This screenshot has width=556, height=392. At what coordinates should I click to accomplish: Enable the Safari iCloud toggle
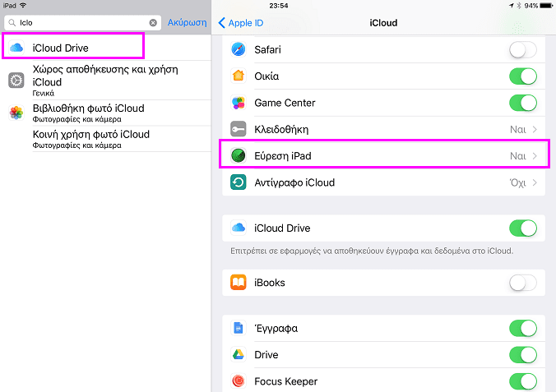(x=523, y=49)
